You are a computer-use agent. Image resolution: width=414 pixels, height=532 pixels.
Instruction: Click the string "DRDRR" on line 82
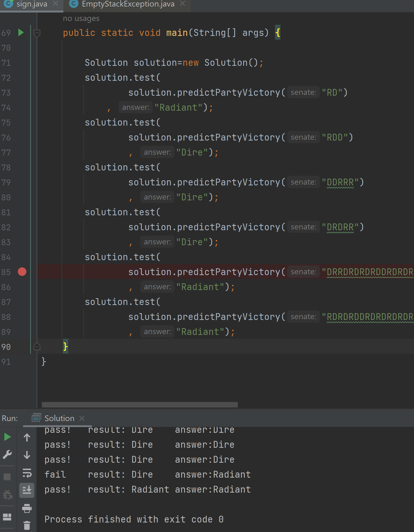340,227
